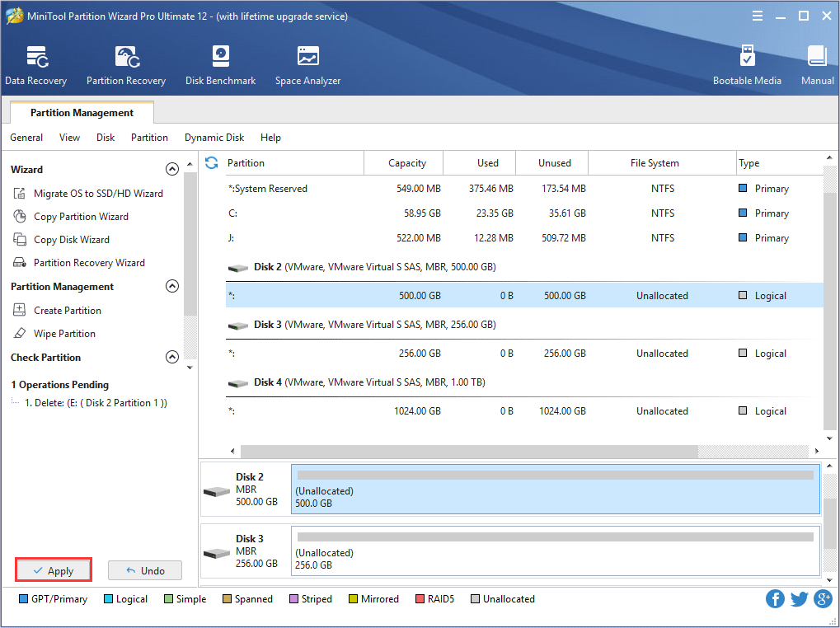Collapse the Check Partition section
840x628 pixels.
point(172,357)
